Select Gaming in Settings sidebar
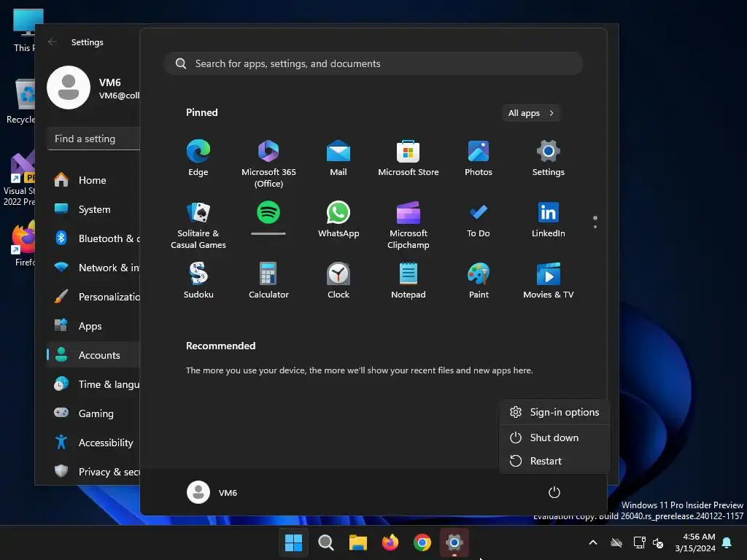This screenshot has height=560, width=747. 93,414
